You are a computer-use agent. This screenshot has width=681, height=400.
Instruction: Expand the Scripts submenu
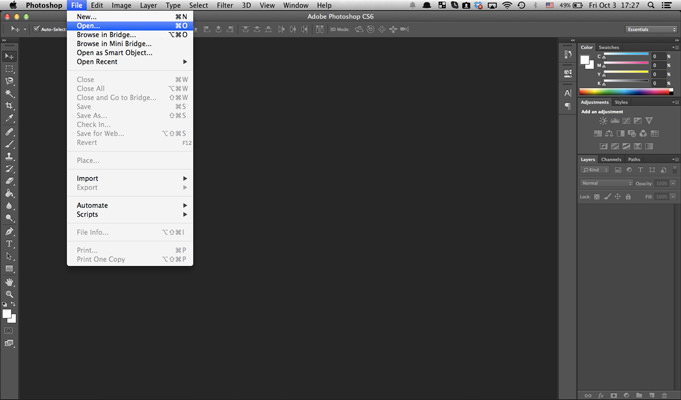[x=130, y=215]
